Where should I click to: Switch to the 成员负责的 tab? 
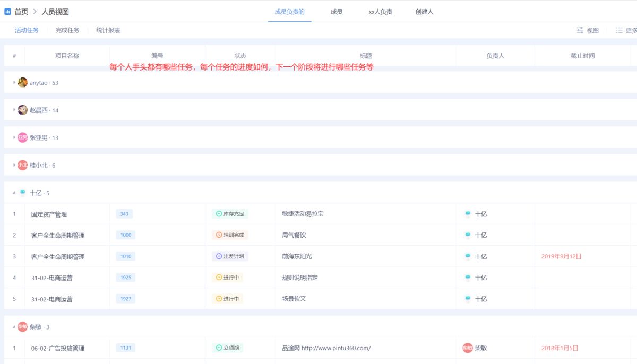coord(289,12)
